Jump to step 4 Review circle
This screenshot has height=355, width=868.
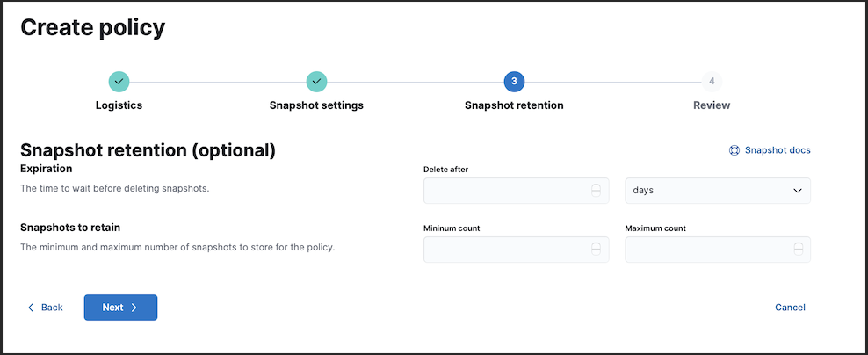tap(712, 82)
